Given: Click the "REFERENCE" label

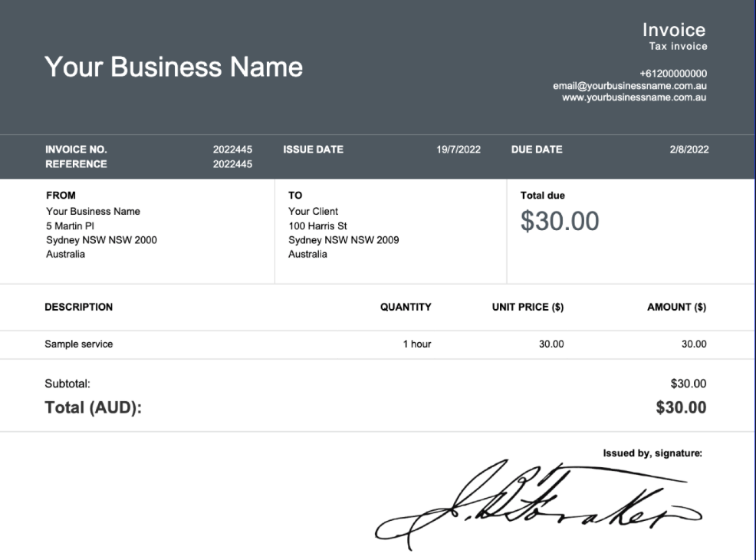Looking at the screenshot, I should [x=76, y=164].
